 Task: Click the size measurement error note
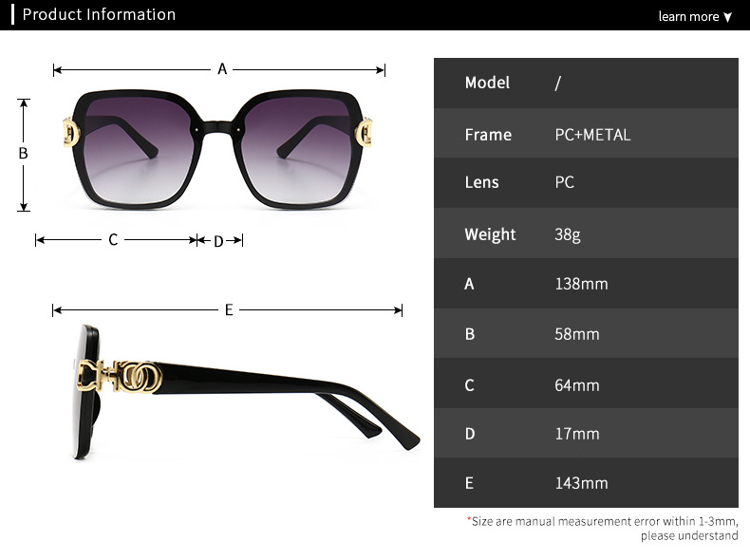(x=603, y=529)
